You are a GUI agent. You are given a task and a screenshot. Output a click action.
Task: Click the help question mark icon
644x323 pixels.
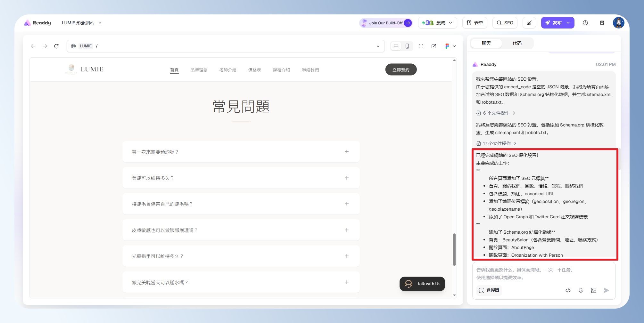[585, 23]
